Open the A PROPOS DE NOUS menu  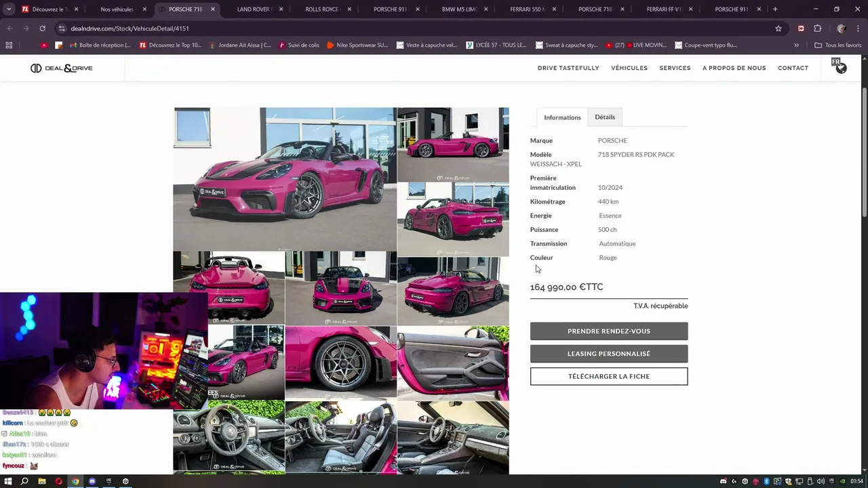(734, 68)
